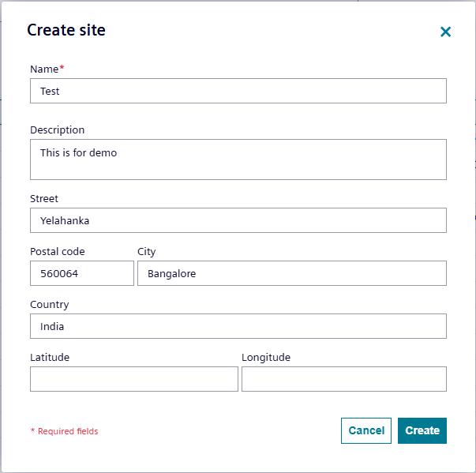
Task: Click the Description label text
Action: click(57, 130)
